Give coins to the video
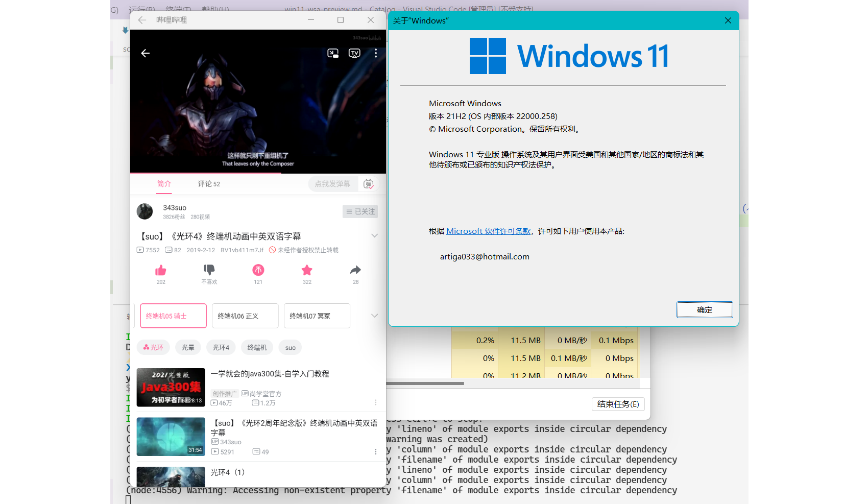This screenshot has width=868, height=504. tap(258, 270)
